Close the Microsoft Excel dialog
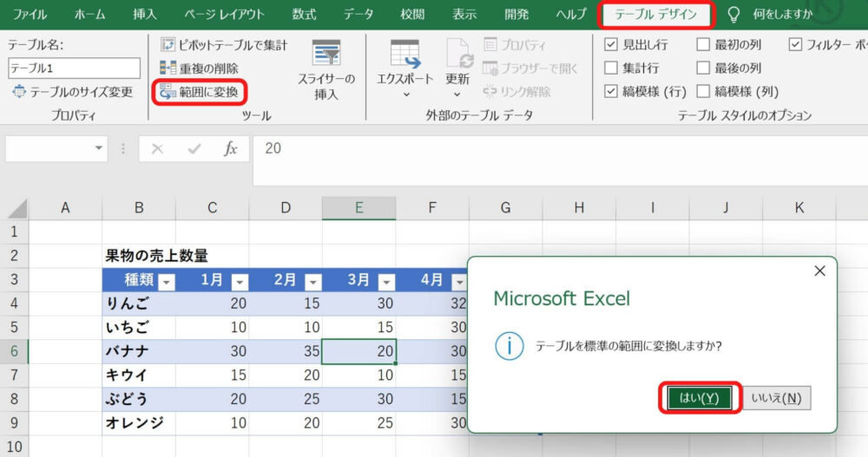This screenshot has height=457, width=868. pos(820,271)
